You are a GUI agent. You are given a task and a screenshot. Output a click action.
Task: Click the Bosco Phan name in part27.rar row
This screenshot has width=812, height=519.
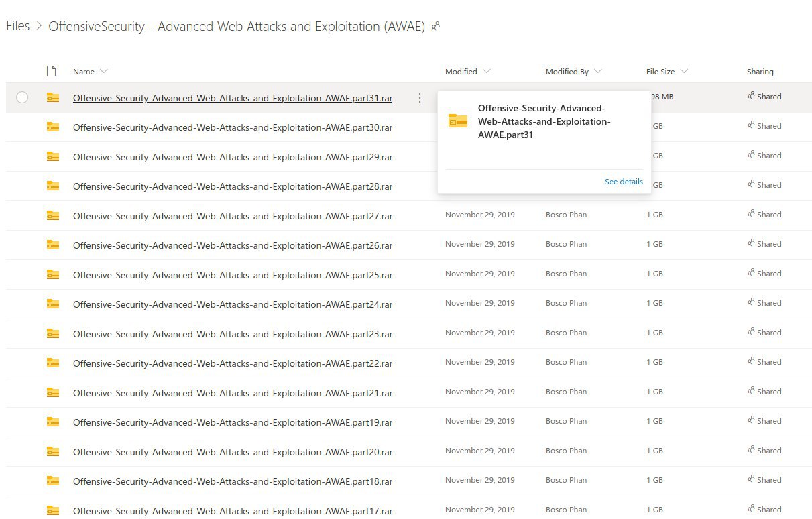tap(566, 215)
